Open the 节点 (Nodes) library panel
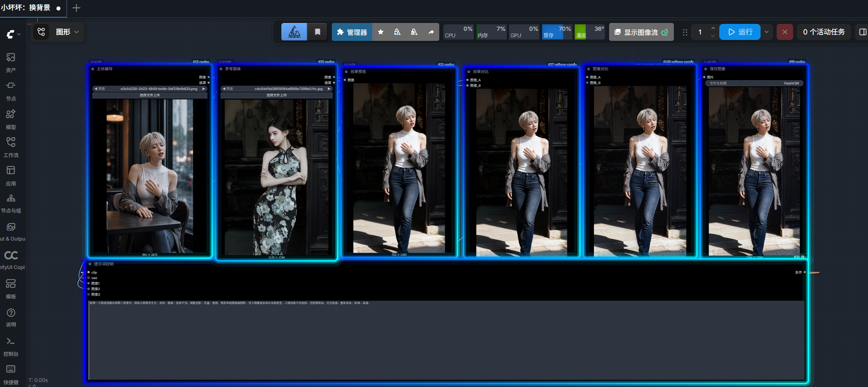Screen dimensions: 868x387 click(11, 91)
